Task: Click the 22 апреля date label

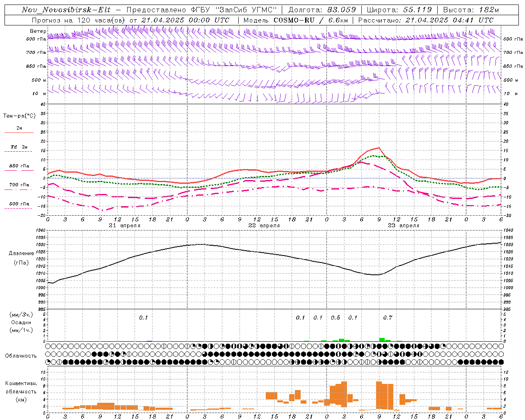Action: 264,226
